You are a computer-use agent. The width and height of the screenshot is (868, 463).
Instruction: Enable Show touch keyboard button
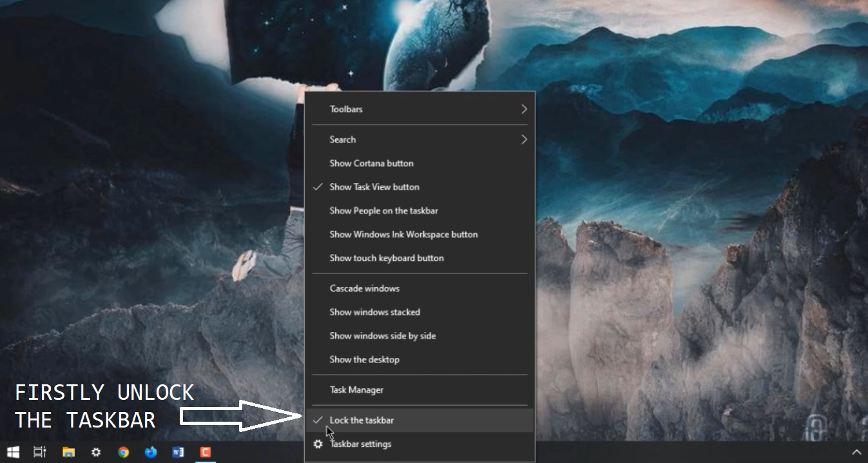[420, 258]
